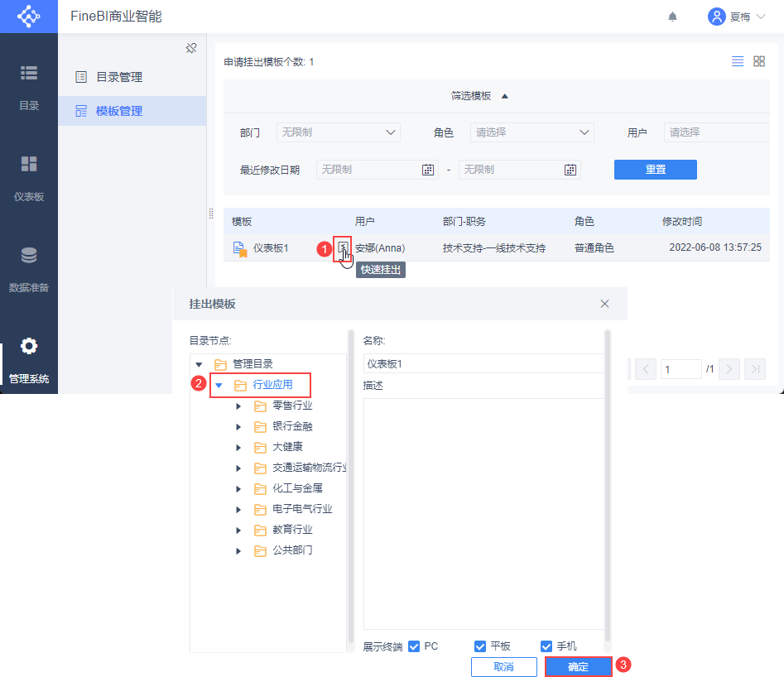Image resolution: width=784 pixels, height=677 pixels.
Task: Click the 确定 button
Action: (x=579, y=667)
